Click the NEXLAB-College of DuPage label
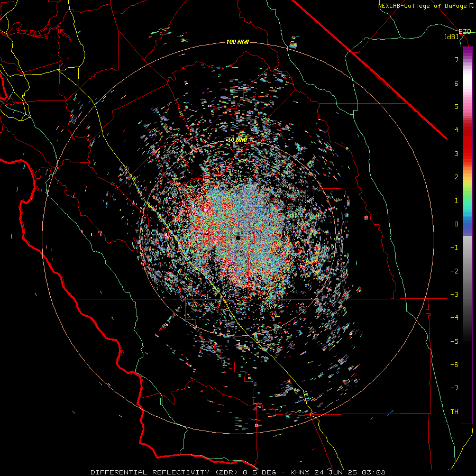This screenshot has width=476, height=476. (423, 6)
